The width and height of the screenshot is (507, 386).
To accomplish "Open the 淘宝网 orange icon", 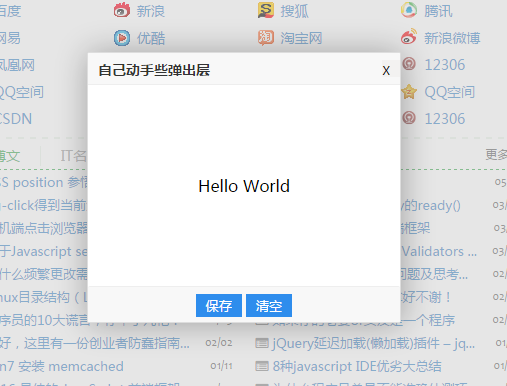I will pyautogui.click(x=266, y=38).
